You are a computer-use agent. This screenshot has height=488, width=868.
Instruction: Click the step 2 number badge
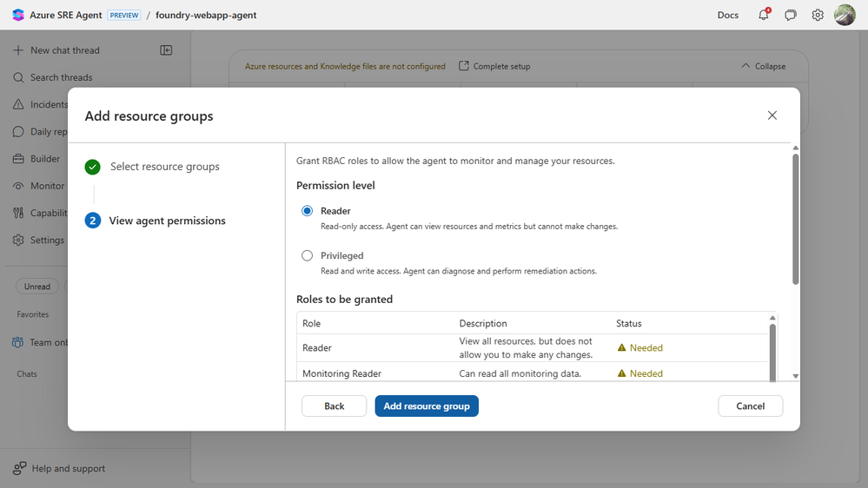92,221
